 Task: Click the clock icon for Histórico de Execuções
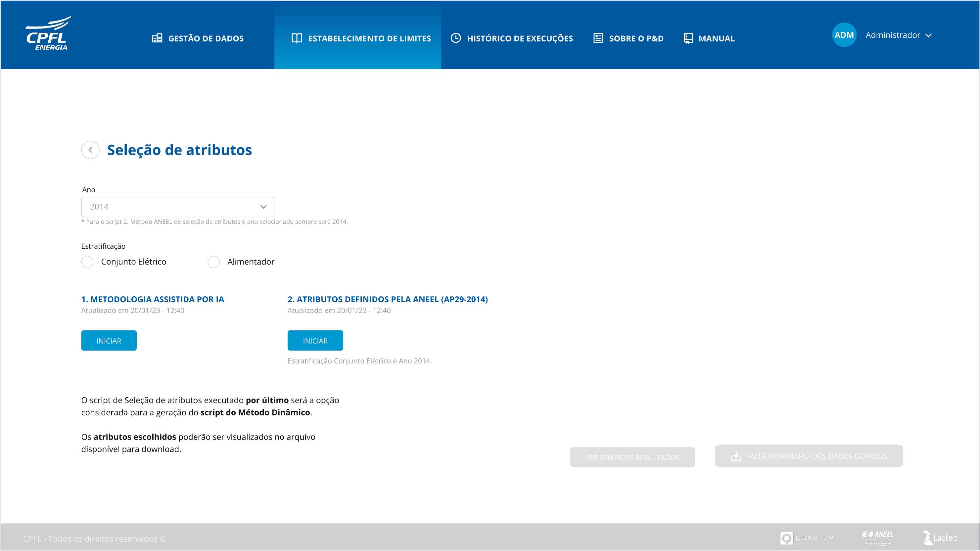[x=455, y=38]
